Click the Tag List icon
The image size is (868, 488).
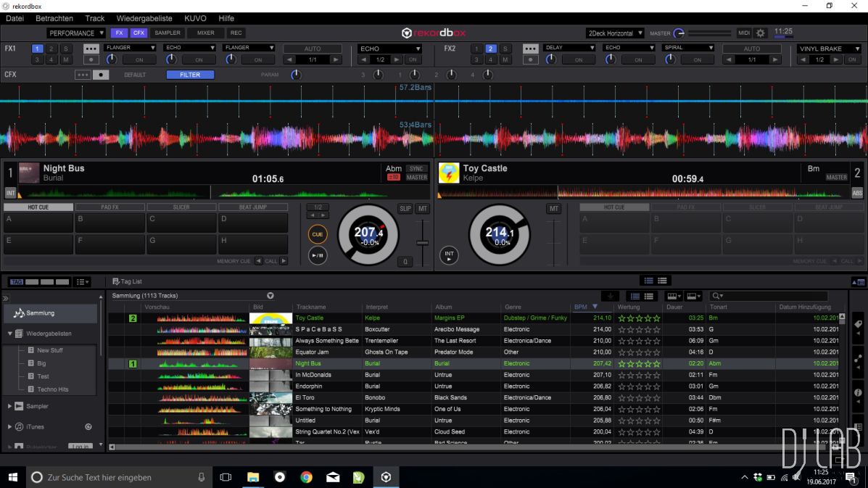pyautogui.click(x=116, y=281)
